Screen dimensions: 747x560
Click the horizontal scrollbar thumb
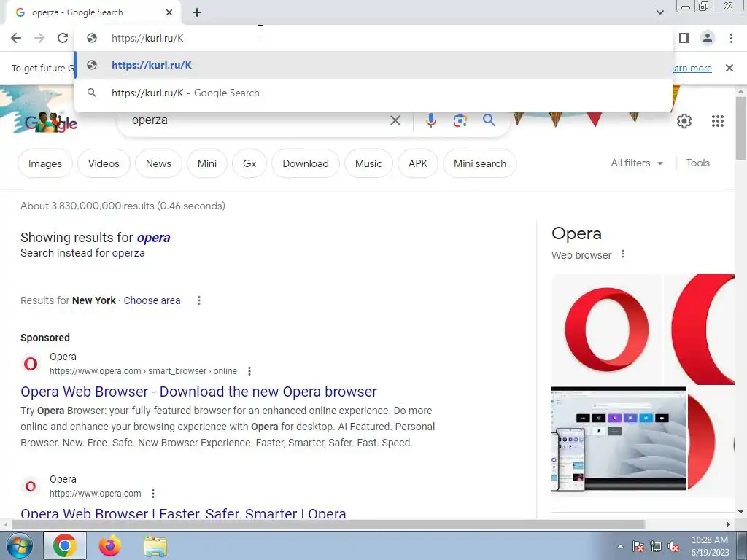pos(328,524)
